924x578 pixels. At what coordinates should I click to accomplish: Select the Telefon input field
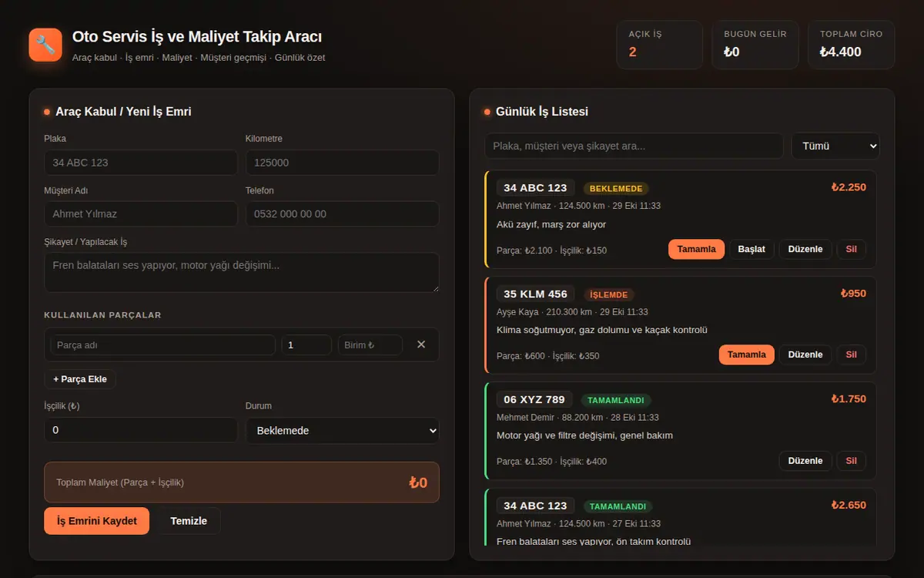[x=343, y=214]
